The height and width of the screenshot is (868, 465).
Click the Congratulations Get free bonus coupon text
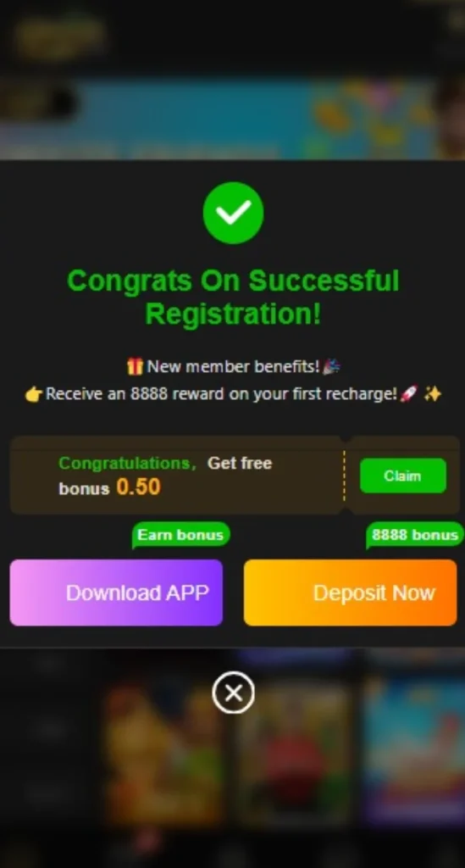(165, 476)
